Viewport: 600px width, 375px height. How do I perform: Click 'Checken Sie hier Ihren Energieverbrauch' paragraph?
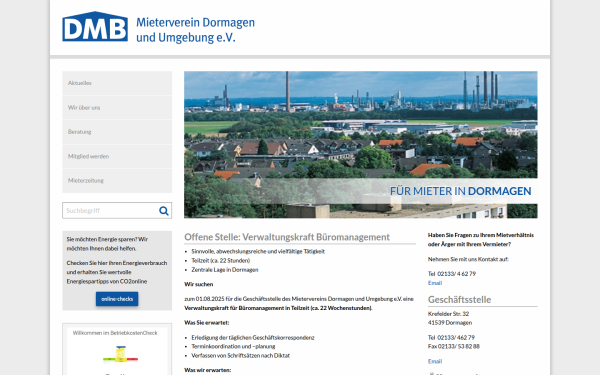tap(117, 272)
